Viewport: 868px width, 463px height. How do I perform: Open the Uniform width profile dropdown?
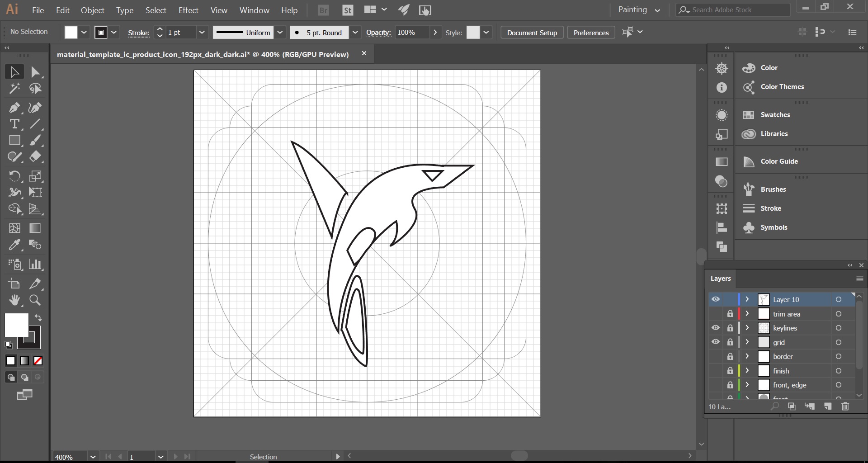coord(280,33)
